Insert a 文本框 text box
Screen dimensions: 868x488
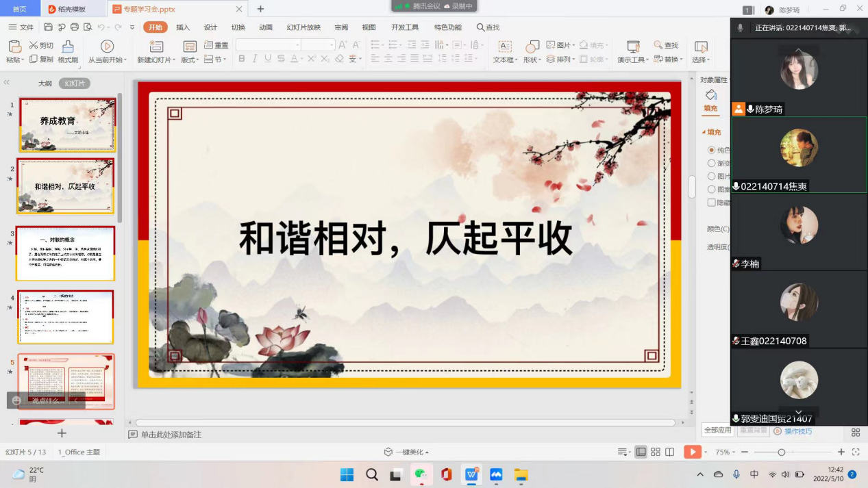504,46
